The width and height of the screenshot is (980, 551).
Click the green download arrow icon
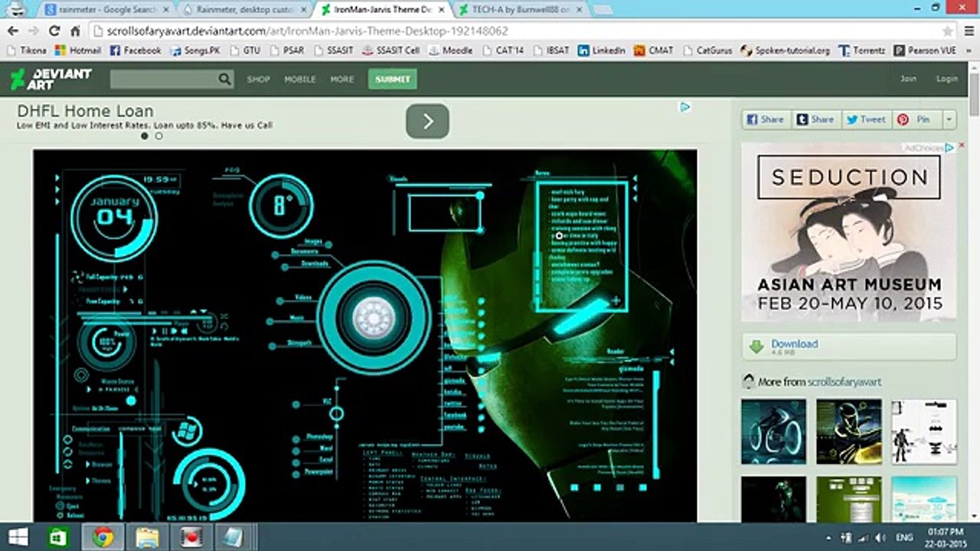pyautogui.click(x=756, y=347)
